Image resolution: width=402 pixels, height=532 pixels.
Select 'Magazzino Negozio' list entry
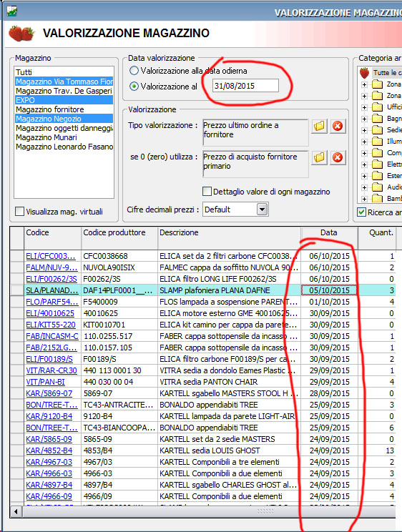point(64,119)
